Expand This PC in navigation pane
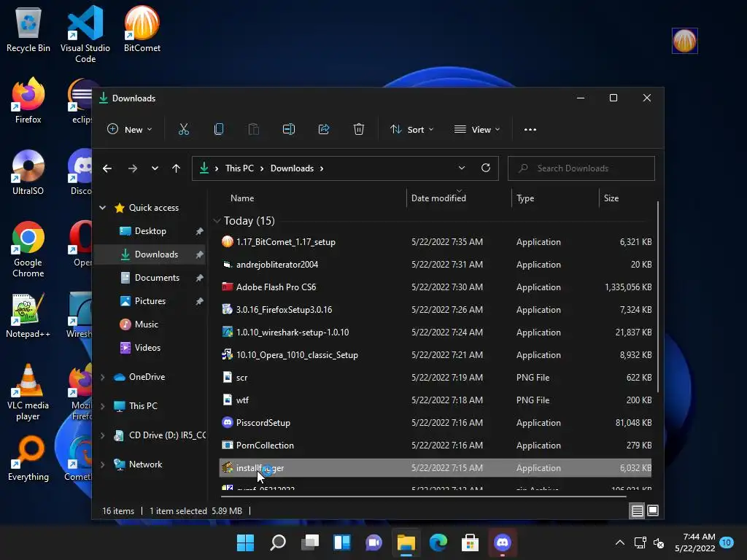Viewport: 747px width, 560px height. click(102, 406)
